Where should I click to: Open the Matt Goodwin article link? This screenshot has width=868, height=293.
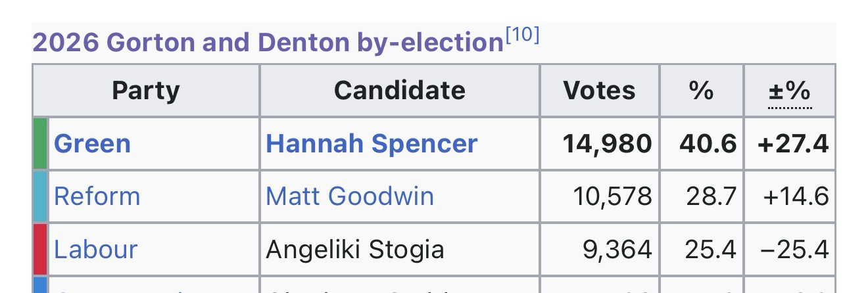[349, 196]
